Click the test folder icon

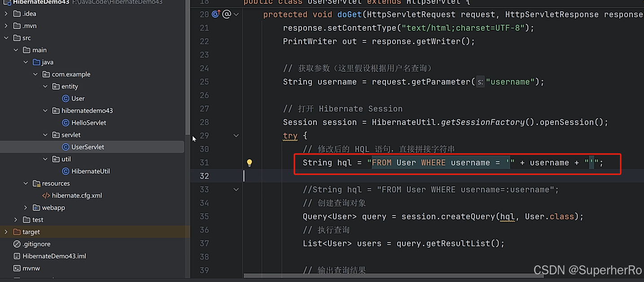click(x=27, y=220)
